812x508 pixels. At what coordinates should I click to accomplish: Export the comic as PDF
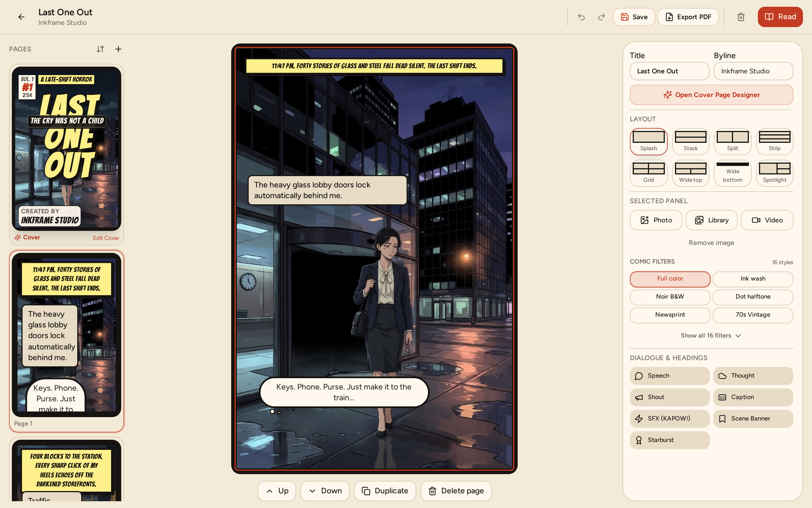click(x=688, y=17)
